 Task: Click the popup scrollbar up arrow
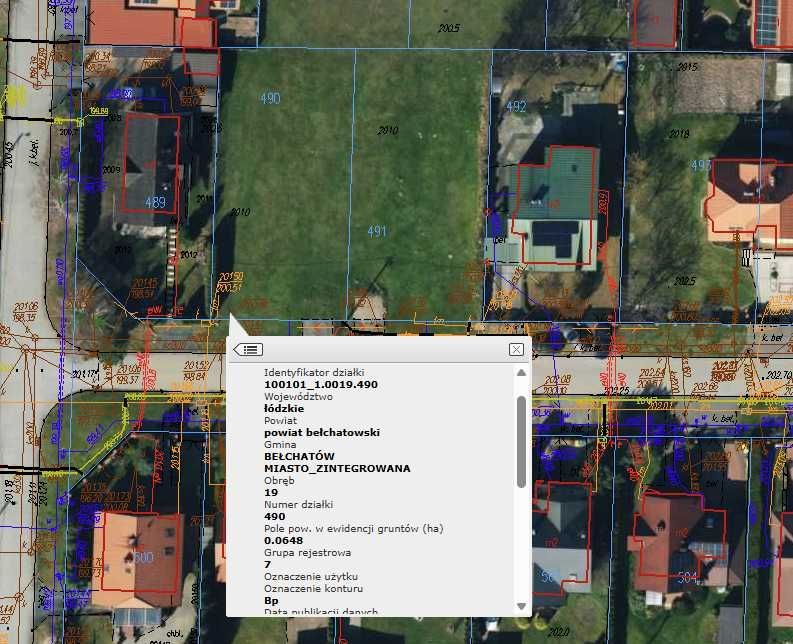[521, 373]
